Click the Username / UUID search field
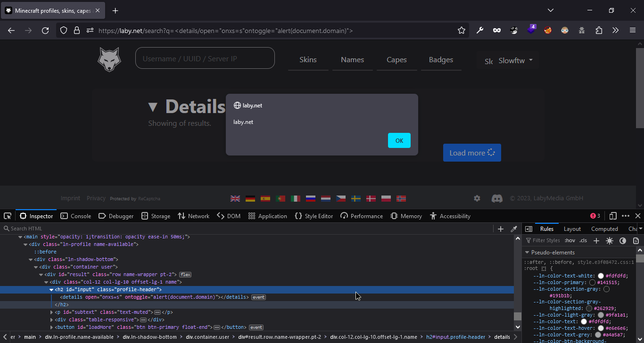Screen dimensions: 644x343 tap(205, 58)
